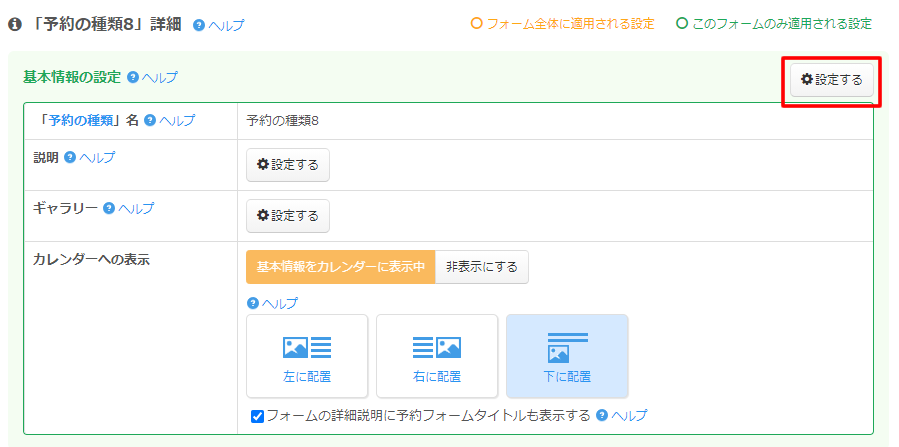Screen dimensions: 899x447
Task: Open help beside the form title checkbox
Action: (621, 415)
